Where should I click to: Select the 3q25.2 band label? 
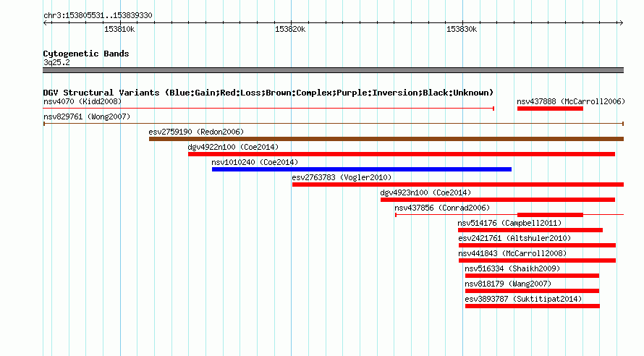coord(56,62)
